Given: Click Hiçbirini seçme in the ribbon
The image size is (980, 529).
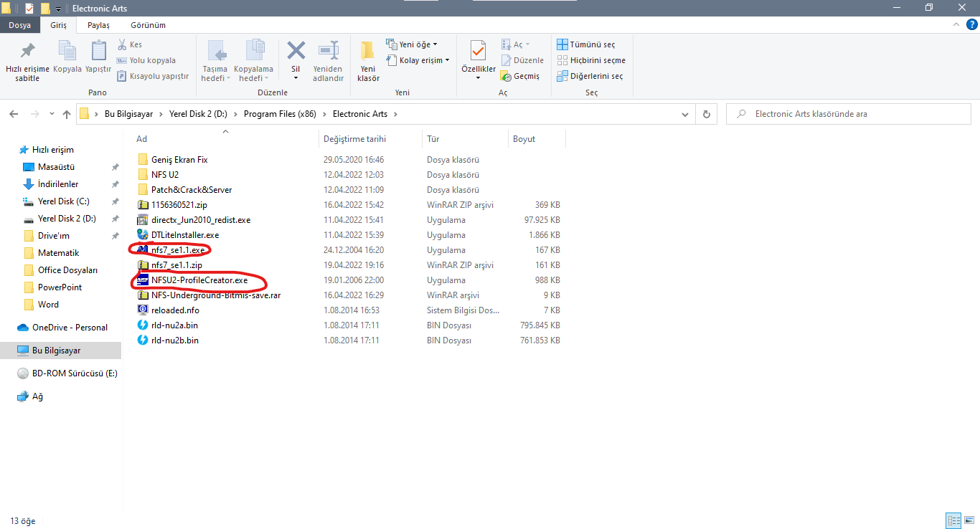Looking at the screenshot, I should 591,60.
